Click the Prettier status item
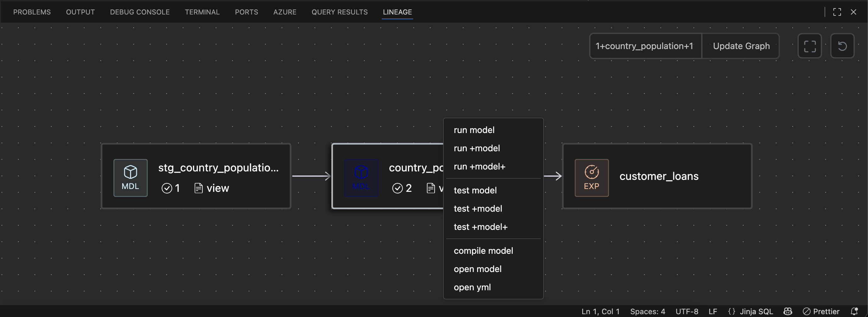 tap(821, 312)
